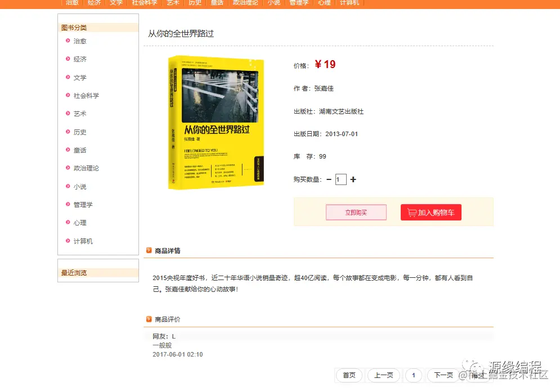Click the purchase quantity input field

(341, 179)
